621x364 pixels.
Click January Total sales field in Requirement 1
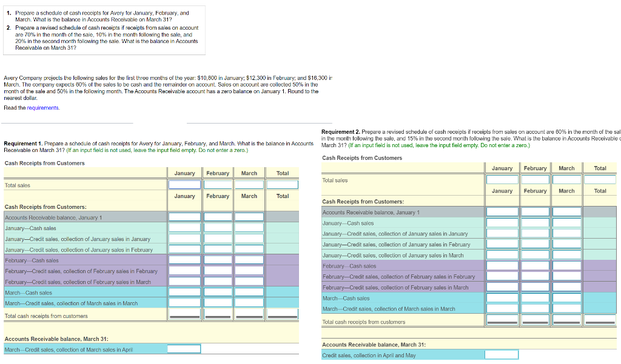point(184,185)
